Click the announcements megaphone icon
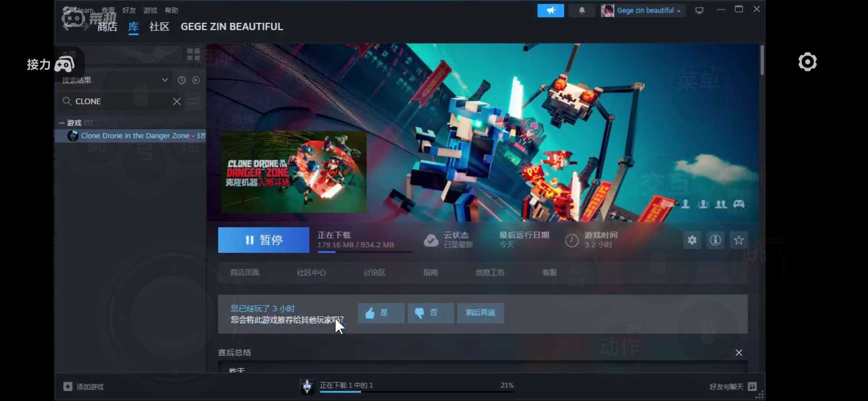The height and width of the screenshot is (401, 868). (550, 10)
